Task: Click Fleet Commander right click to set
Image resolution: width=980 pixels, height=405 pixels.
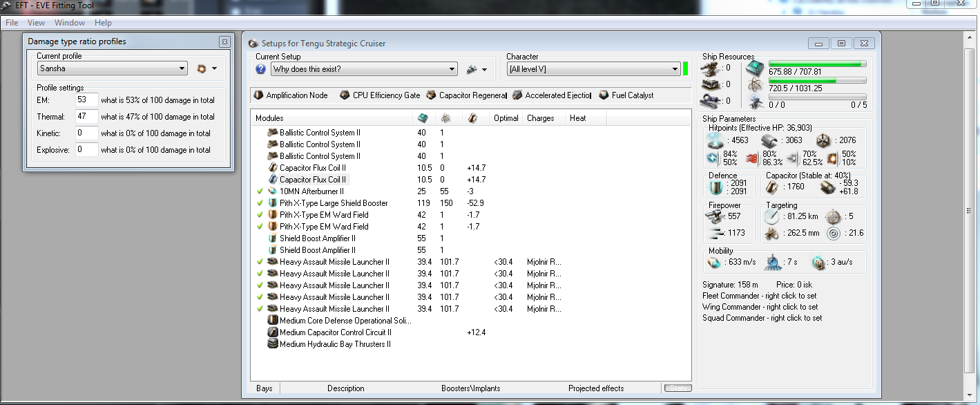Action: 760,296
